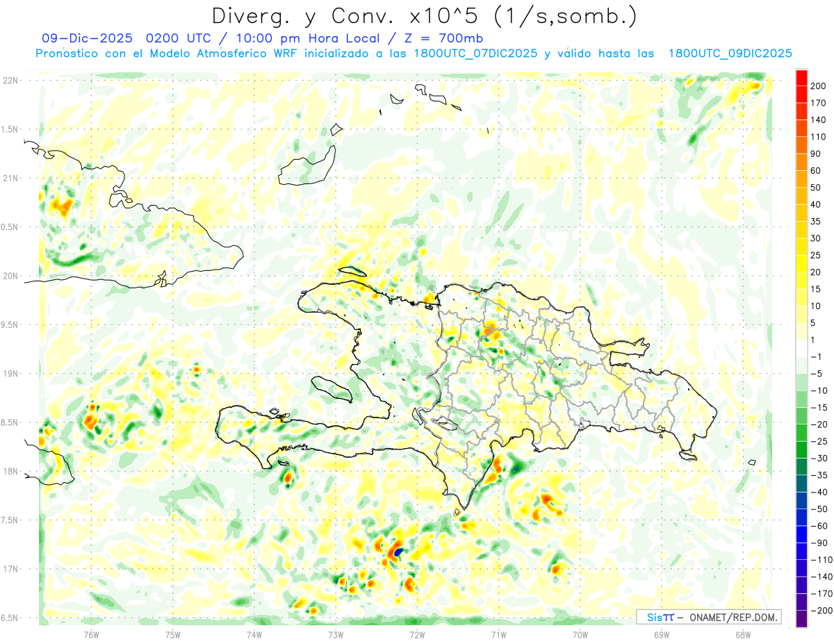Click the 68W longitude label
This screenshot has height=644, width=834.
point(743,634)
